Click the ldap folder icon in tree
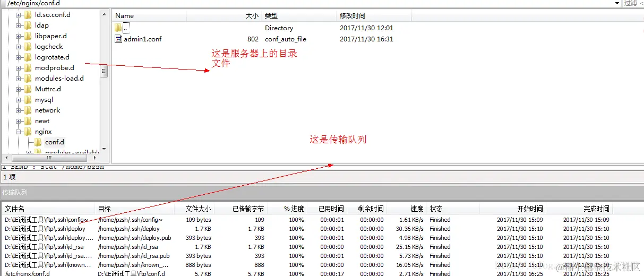644x276 pixels. point(28,25)
